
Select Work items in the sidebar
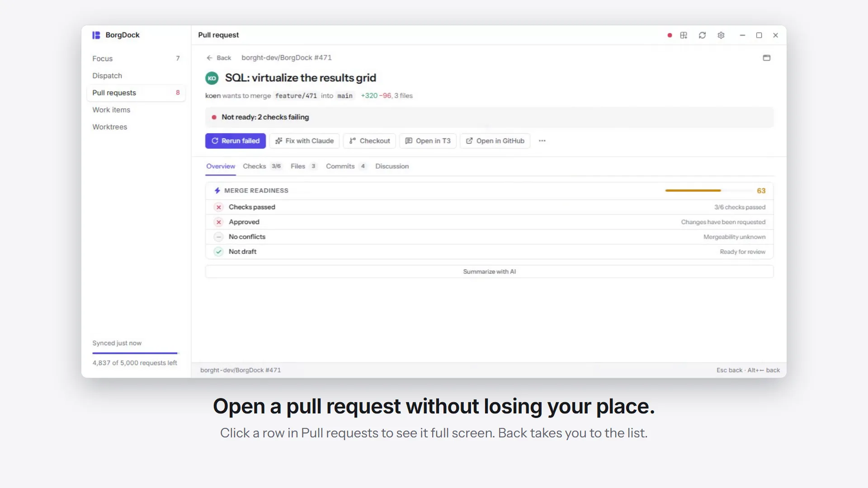tap(136, 110)
